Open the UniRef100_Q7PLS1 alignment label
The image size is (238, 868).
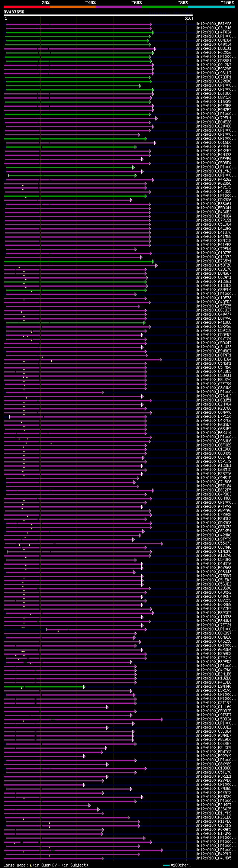pyautogui.click(x=213, y=220)
